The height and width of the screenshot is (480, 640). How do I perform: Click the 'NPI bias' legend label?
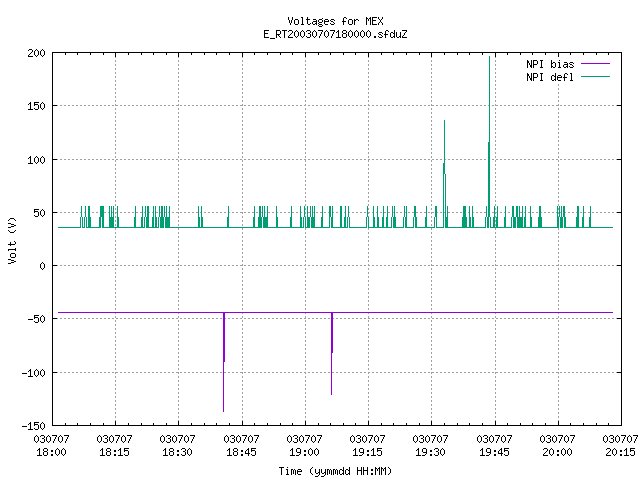[x=550, y=64]
